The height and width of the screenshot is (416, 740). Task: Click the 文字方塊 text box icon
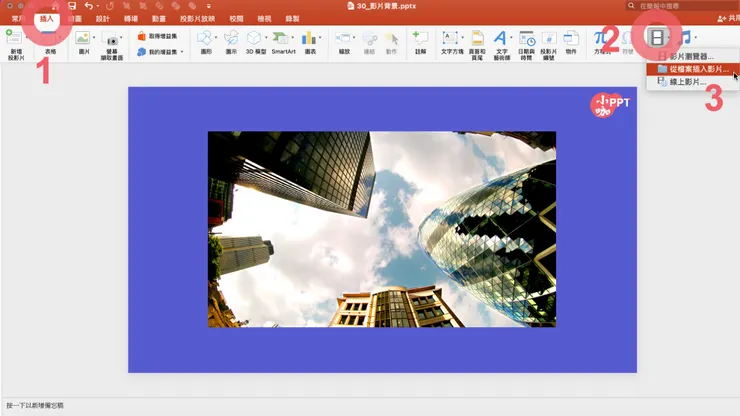pos(450,38)
